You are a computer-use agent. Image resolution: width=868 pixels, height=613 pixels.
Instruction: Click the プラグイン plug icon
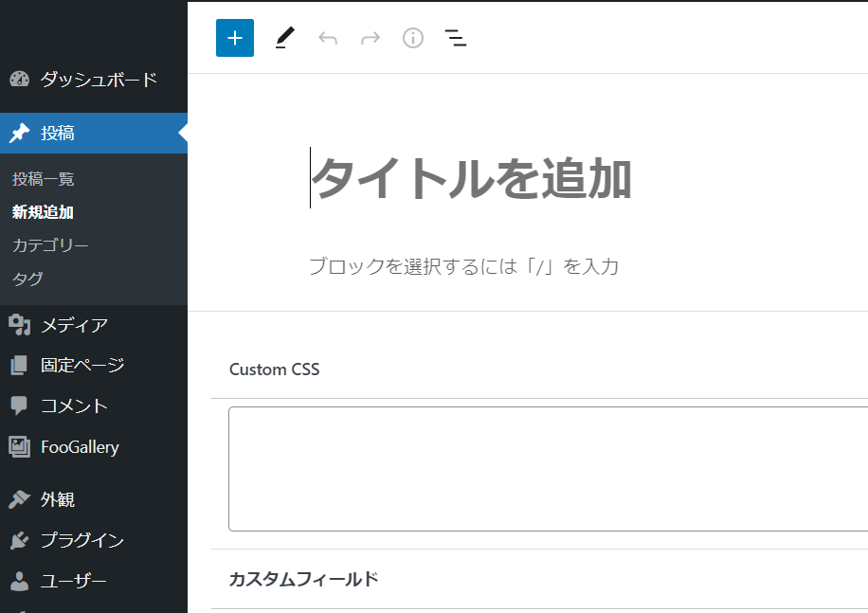[x=19, y=540]
